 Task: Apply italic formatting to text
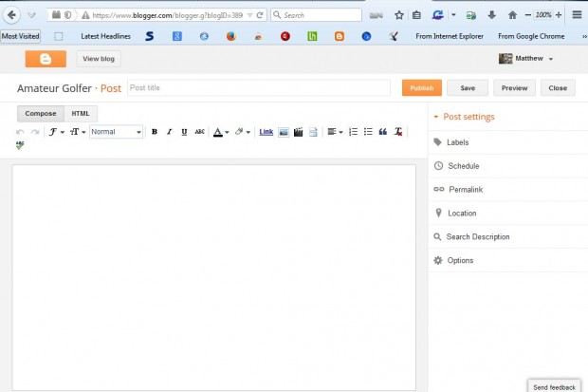pyautogui.click(x=169, y=132)
